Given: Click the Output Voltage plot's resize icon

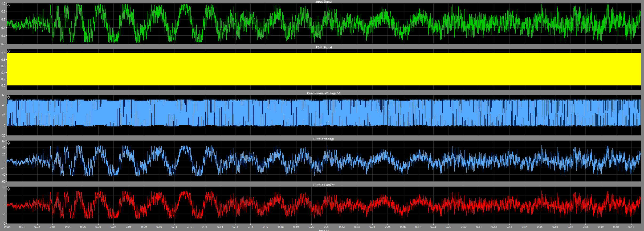Looking at the screenshot, I should click(9, 143).
